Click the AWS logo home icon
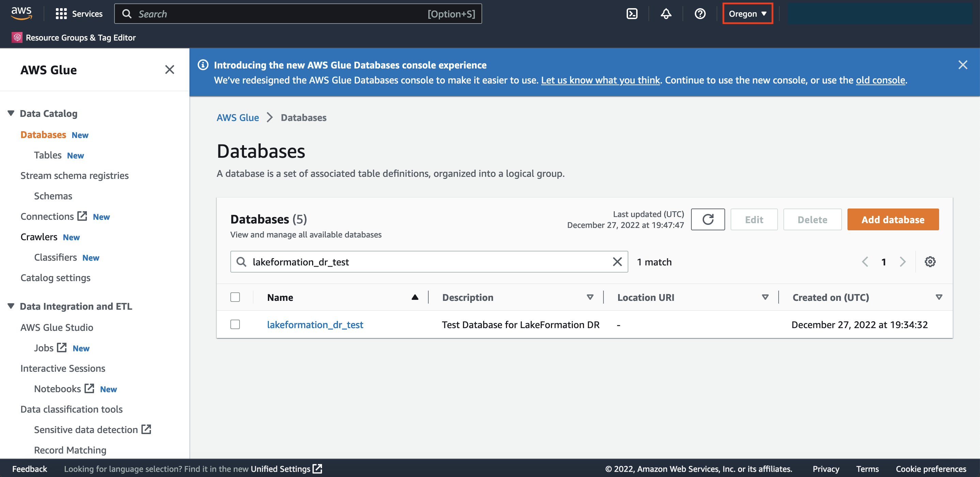Image resolution: width=980 pixels, height=477 pixels. (x=21, y=13)
